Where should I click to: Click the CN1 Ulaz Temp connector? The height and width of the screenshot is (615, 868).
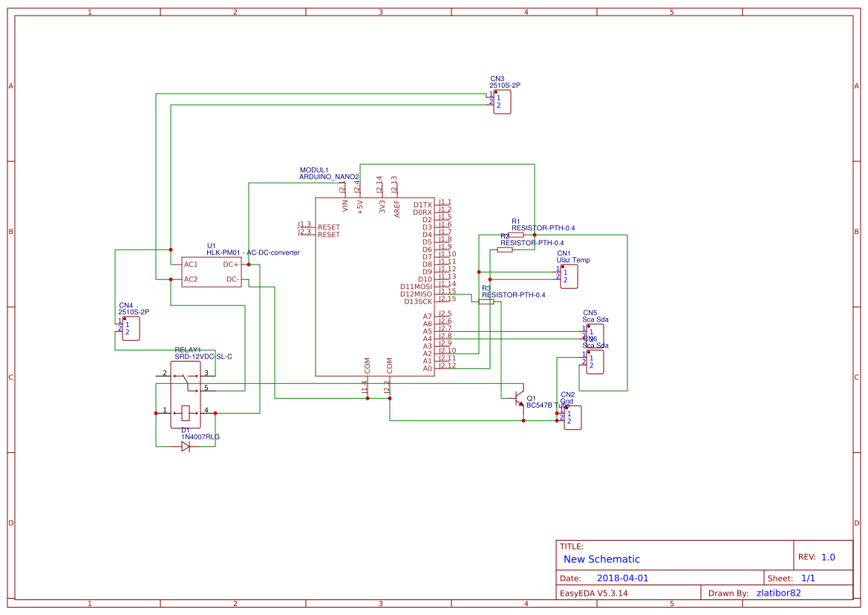pos(570,275)
